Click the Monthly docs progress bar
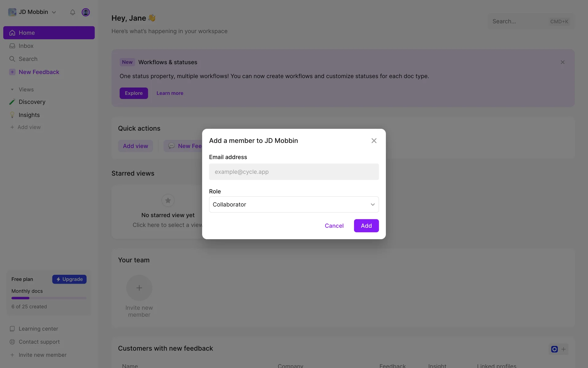The height and width of the screenshot is (368, 588). [49, 298]
